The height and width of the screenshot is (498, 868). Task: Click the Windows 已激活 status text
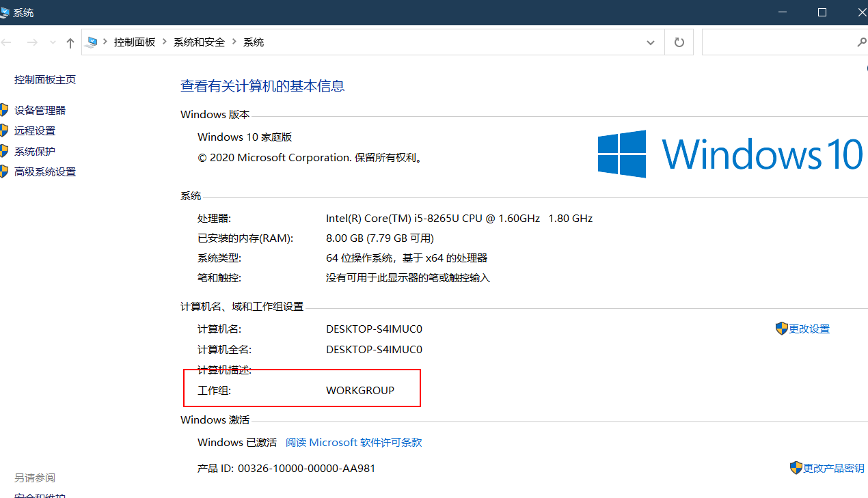[237, 443]
